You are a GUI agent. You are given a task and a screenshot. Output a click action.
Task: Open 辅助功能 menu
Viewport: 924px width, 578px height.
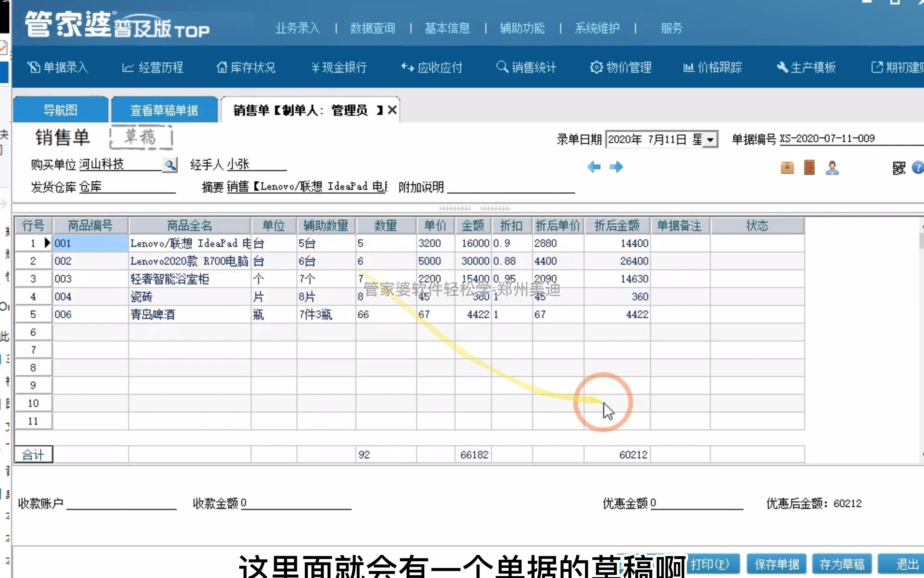tap(522, 28)
